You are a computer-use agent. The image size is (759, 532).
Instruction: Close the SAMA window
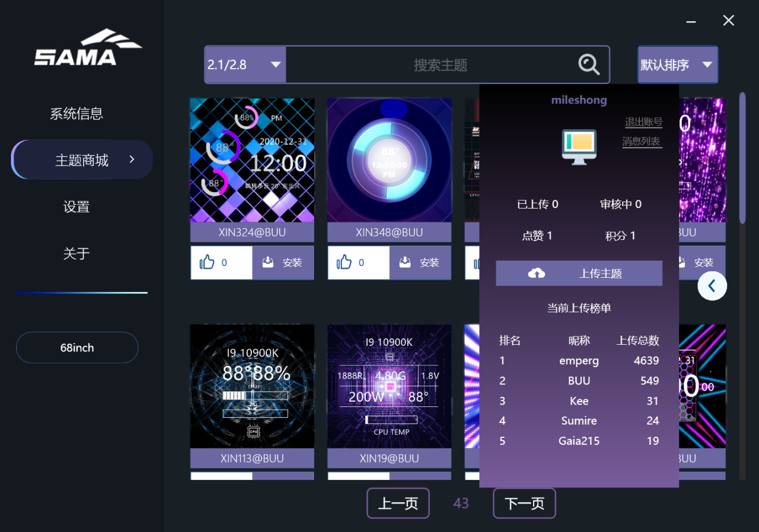(x=729, y=21)
